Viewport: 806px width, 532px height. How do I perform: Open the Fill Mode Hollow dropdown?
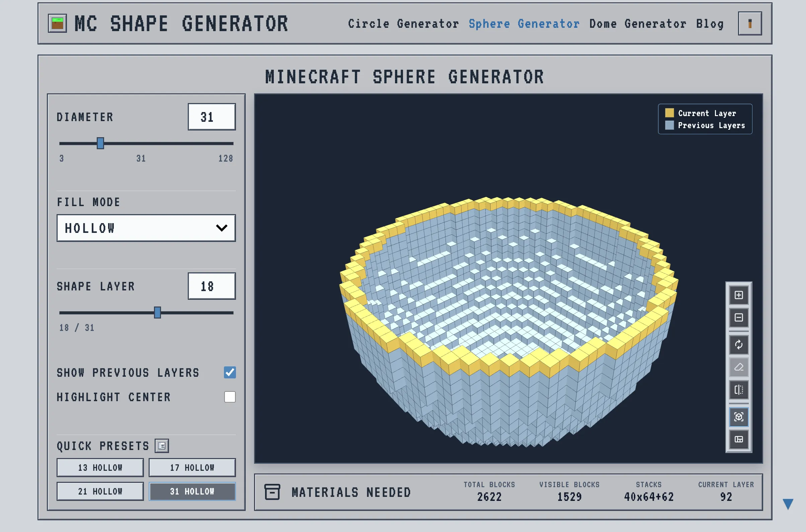[146, 228]
